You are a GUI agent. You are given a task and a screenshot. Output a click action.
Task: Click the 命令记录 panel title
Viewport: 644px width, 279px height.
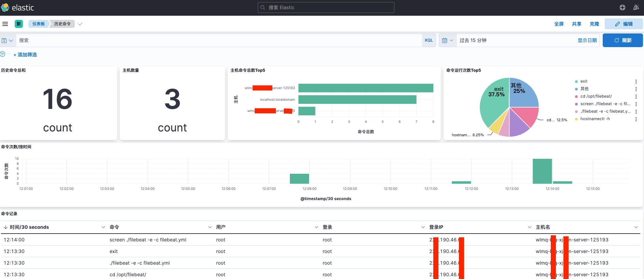pyautogui.click(x=9, y=214)
